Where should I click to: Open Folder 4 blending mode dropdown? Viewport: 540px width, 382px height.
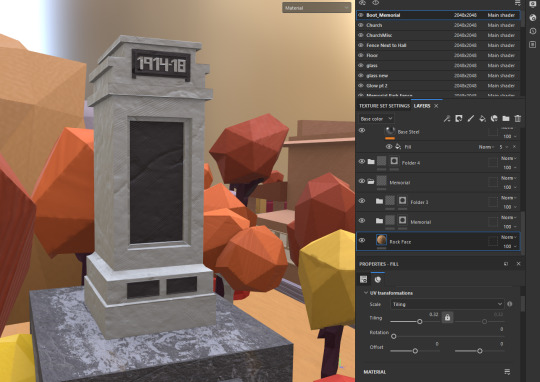pyautogui.click(x=509, y=158)
